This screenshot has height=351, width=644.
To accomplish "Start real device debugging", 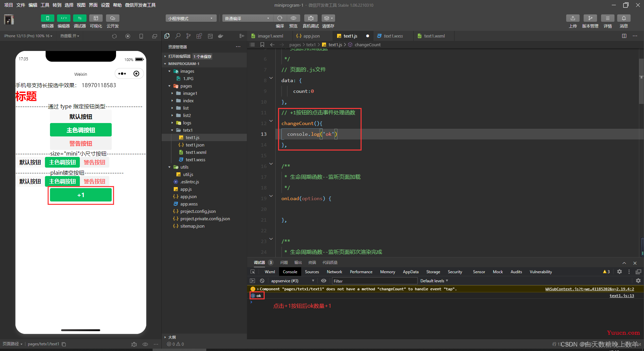I will coord(311,18).
